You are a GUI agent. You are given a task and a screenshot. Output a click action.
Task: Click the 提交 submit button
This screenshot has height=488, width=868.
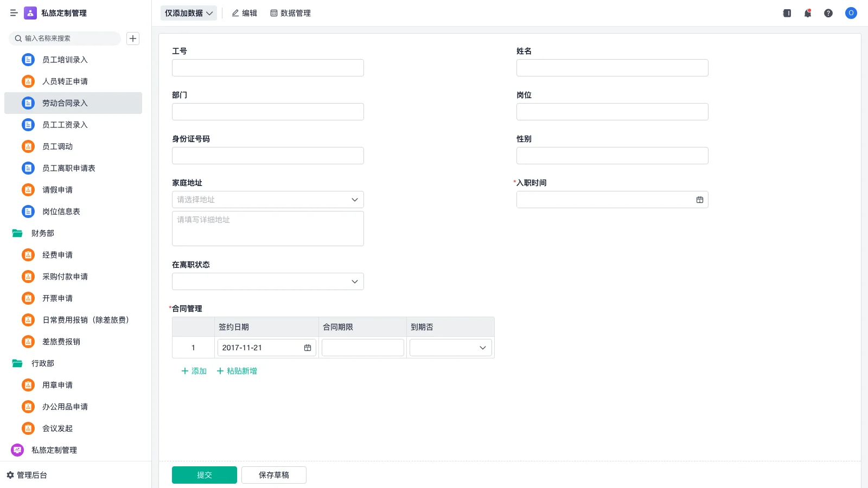point(204,474)
